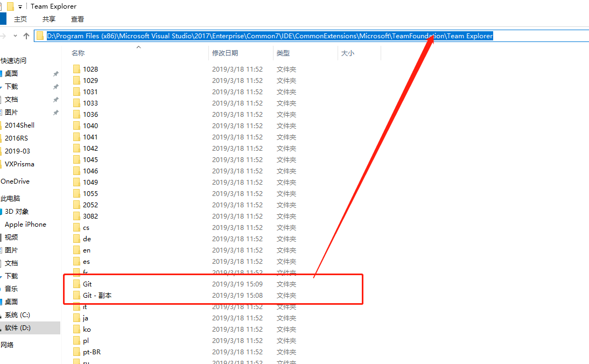This screenshot has height=364, width=589.
Task: Click the 大小 column header
Action: [x=347, y=53]
